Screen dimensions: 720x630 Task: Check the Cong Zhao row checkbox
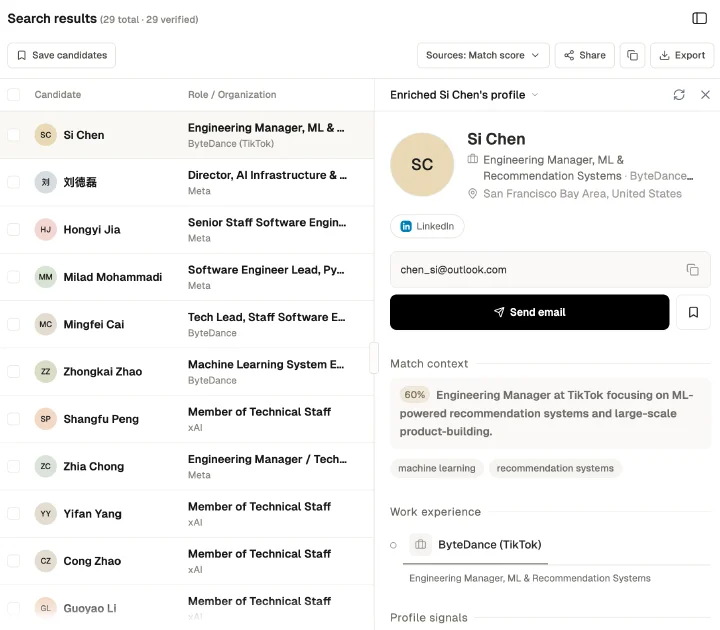14,561
